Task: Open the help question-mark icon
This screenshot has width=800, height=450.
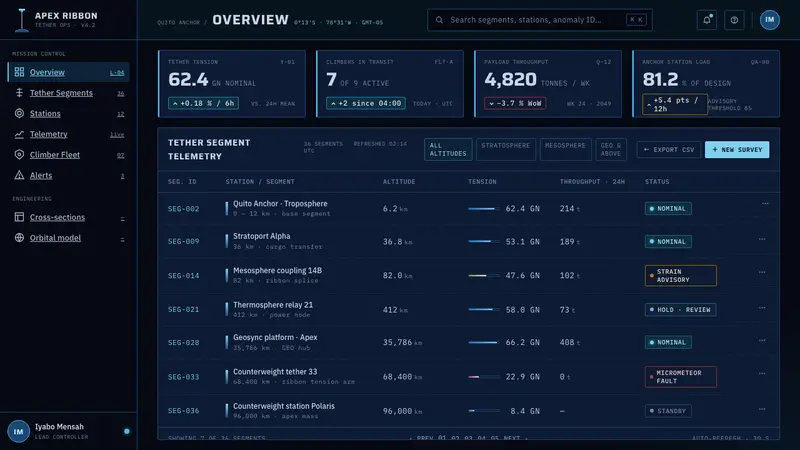Action: coord(734,20)
